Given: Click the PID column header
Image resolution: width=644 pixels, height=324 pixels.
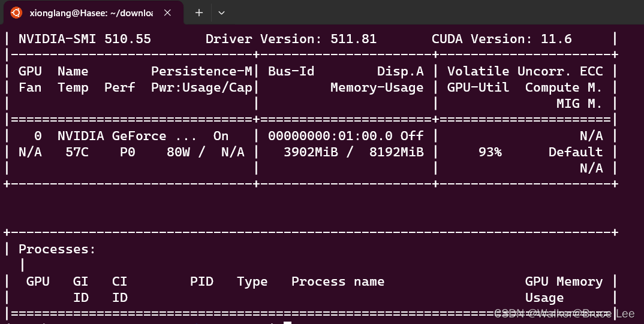Looking at the screenshot, I should 201,281.
